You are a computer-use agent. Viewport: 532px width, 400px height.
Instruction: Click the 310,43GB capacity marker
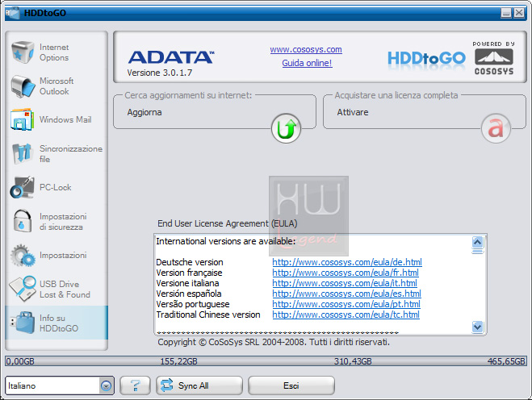click(x=353, y=361)
